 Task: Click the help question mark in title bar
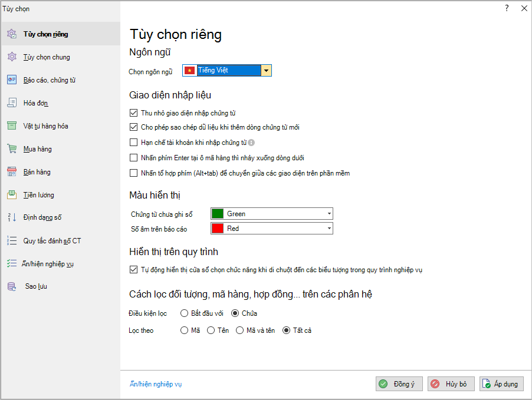[x=507, y=8]
